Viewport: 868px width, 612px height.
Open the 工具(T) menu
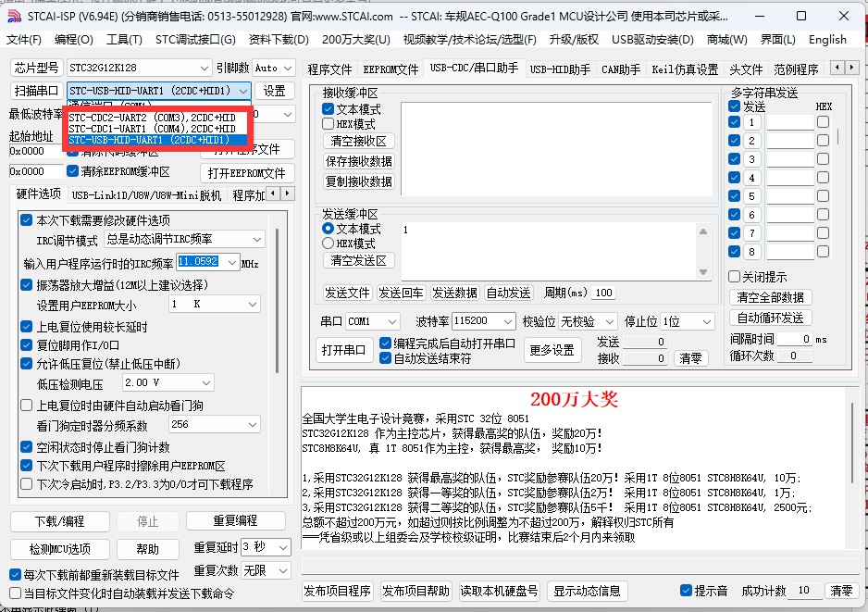(124, 40)
